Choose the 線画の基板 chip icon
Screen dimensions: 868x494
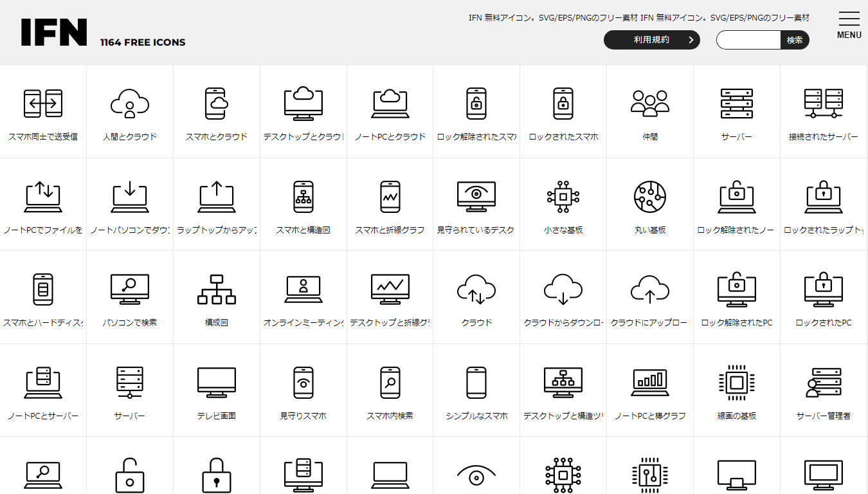(737, 383)
